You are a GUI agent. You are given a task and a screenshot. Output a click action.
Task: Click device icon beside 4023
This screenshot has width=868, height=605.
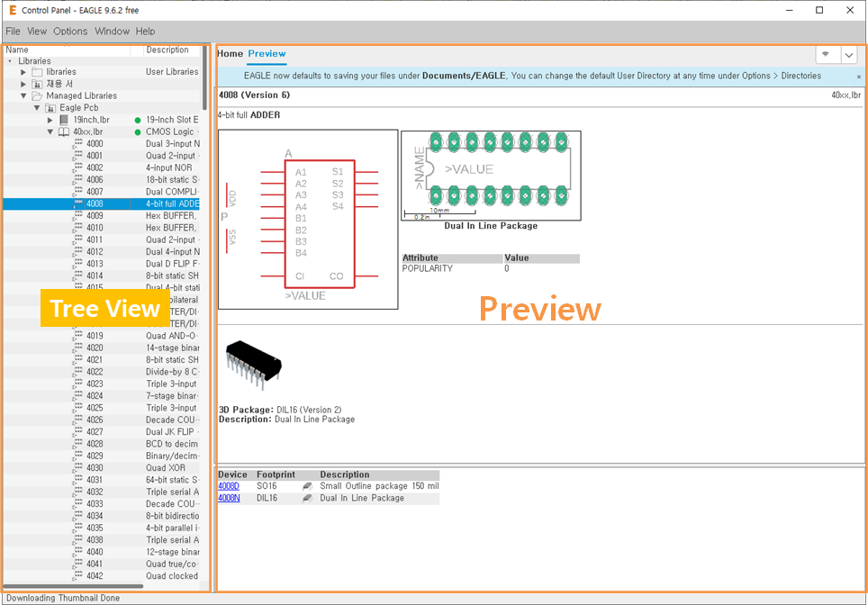click(x=77, y=384)
